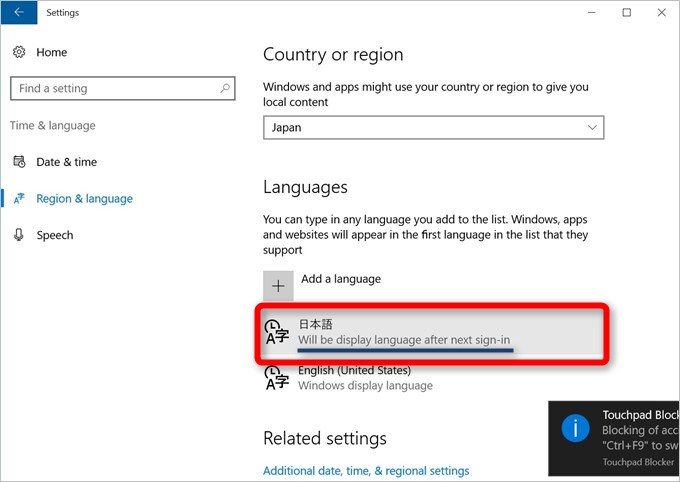
Task: Select English (United States) language entry
Action: 355,371
